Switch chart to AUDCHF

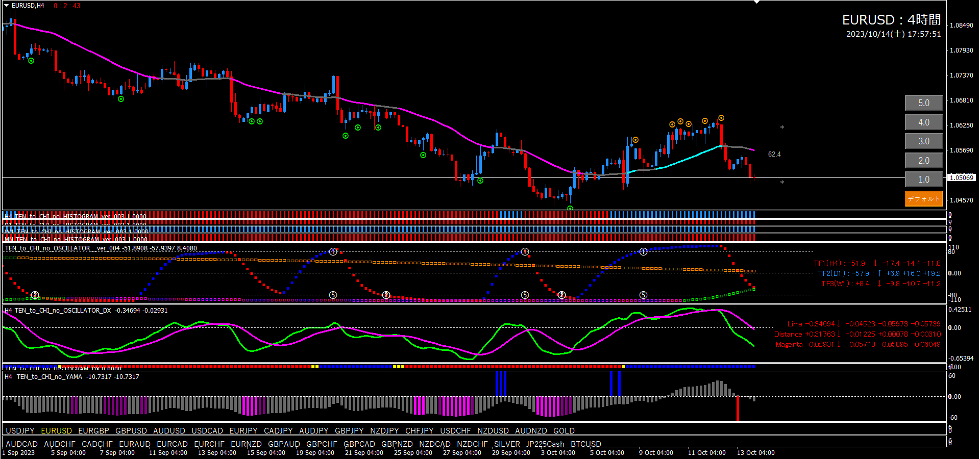[x=60, y=444]
